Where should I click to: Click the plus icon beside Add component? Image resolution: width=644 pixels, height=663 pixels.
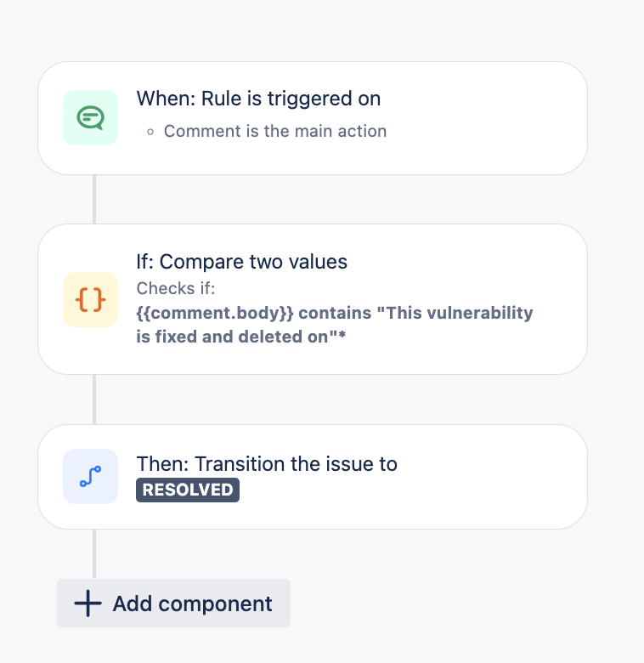click(x=88, y=603)
